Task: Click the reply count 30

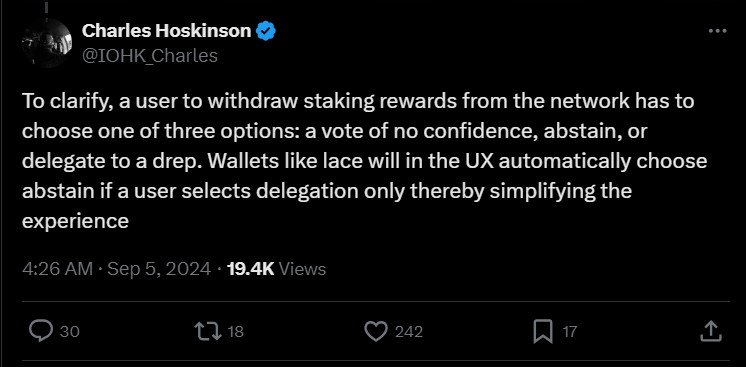Action: (x=69, y=331)
